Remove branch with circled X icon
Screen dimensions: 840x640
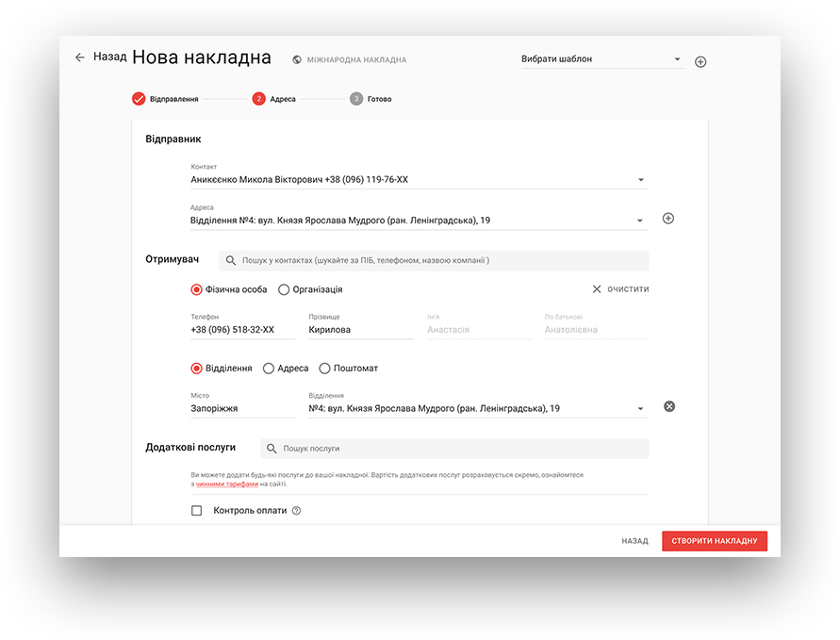(x=669, y=406)
